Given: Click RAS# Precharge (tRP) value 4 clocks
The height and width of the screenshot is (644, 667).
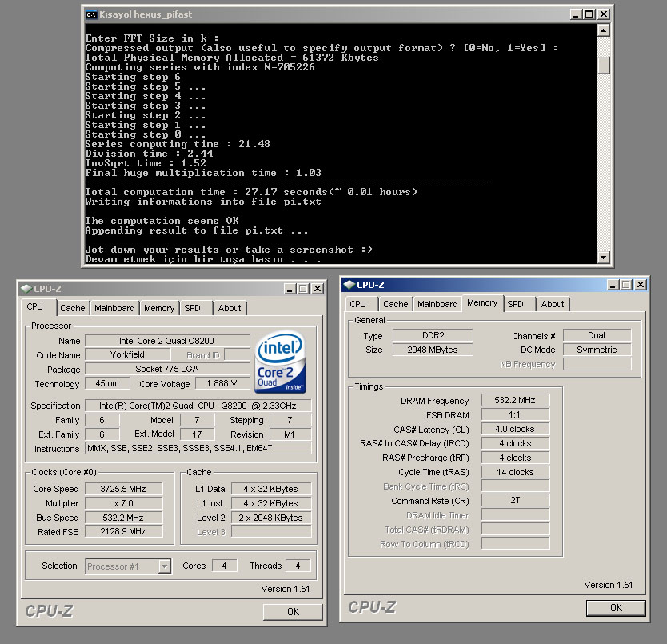Looking at the screenshot, I should pos(515,458).
